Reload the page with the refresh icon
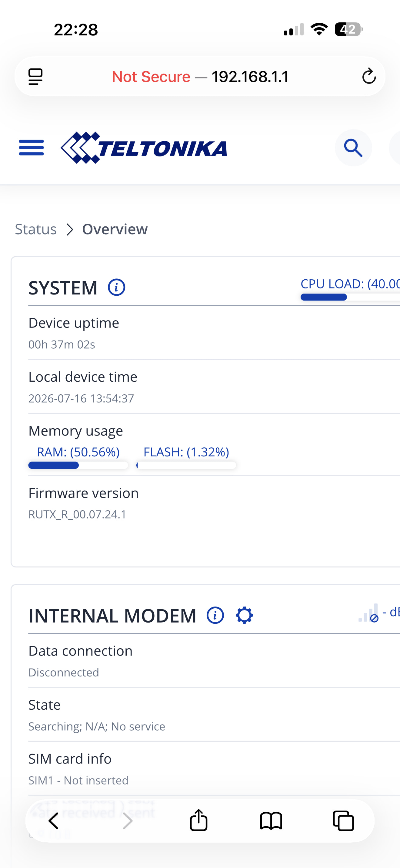The width and height of the screenshot is (400, 868). (x=369, y=76)
